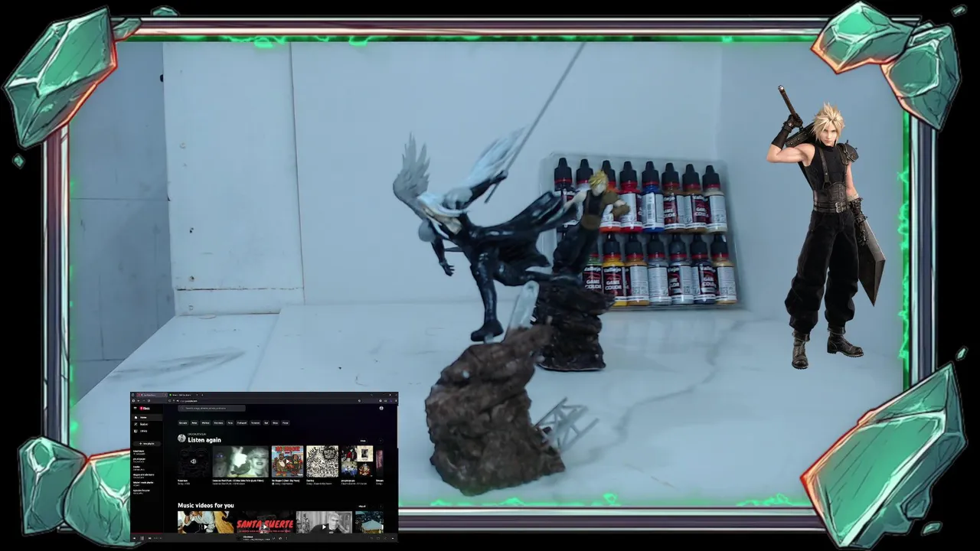
Task: Open the black-and-white patterned album cover
Action: pos(322,461)
